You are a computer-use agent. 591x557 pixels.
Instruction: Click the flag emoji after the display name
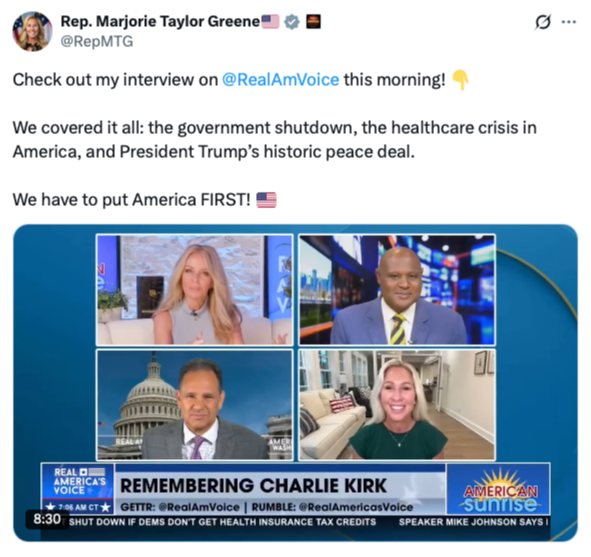[270, 21]
